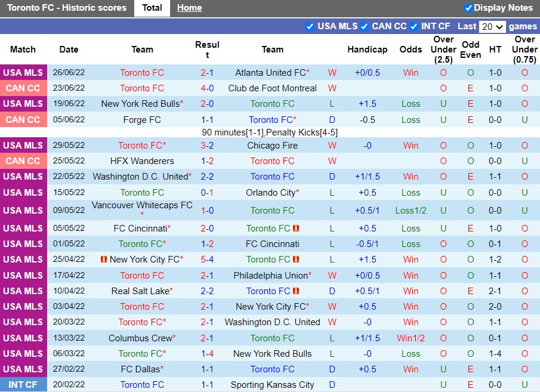540x392 pixels.
Task: Click the 1-4 result against New York Red Bulls
Action: [207, 354]
